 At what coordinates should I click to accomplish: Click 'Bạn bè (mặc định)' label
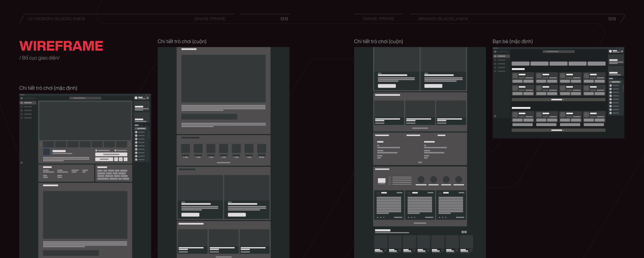click(x=512, y=41)
